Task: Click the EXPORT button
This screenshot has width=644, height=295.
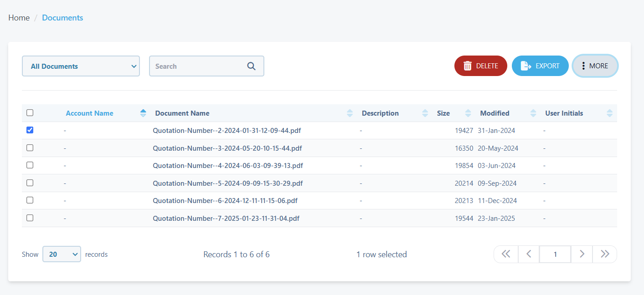Action: pos(540,66)
